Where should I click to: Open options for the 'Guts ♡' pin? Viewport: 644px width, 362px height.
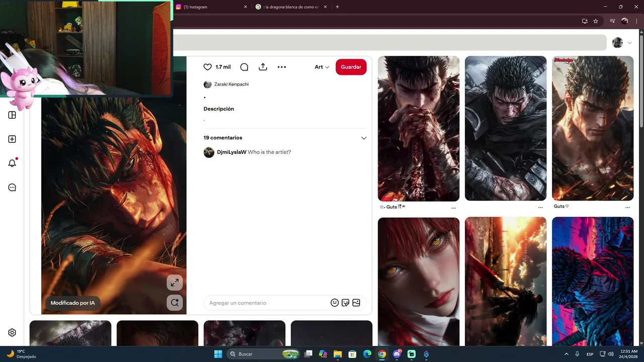(x=627, y=207)
